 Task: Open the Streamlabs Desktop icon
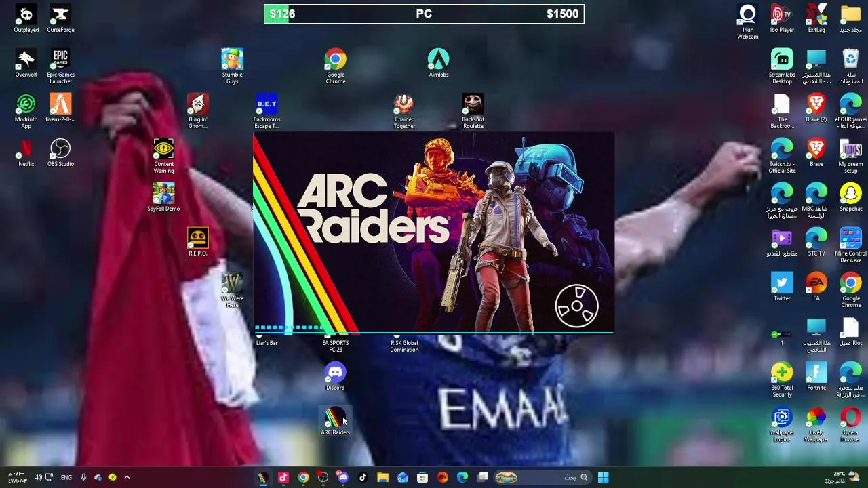pyautogui.click(x=782, y=66)
